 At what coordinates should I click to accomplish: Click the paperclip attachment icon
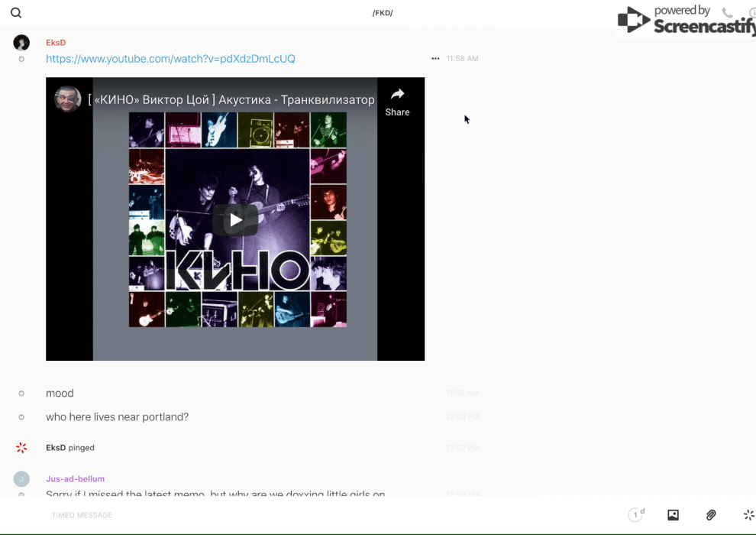(x=711, y=515)
